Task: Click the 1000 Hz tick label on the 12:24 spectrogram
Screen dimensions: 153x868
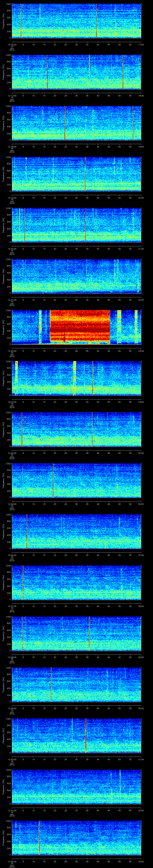Action: 8,413
